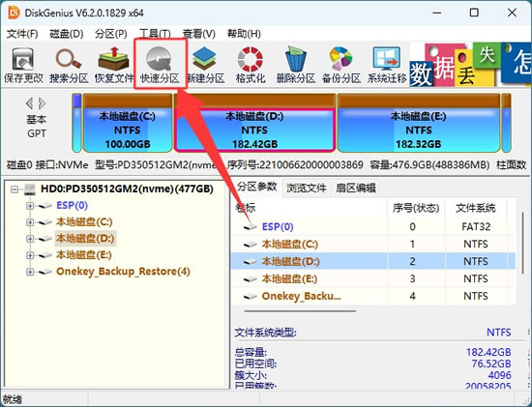Open the View (查看) menu
This screenshot has width=532, height=407.
tap(199, 34)
